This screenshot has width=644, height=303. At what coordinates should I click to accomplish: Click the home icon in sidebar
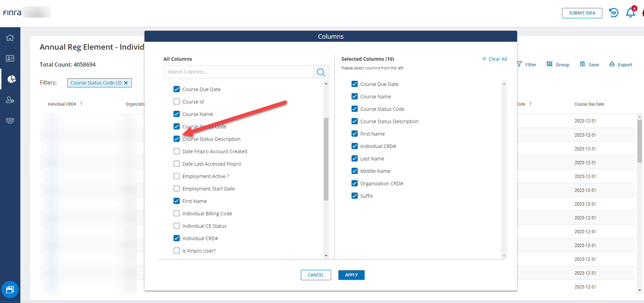pyautogui.click(x=10, y=38)
